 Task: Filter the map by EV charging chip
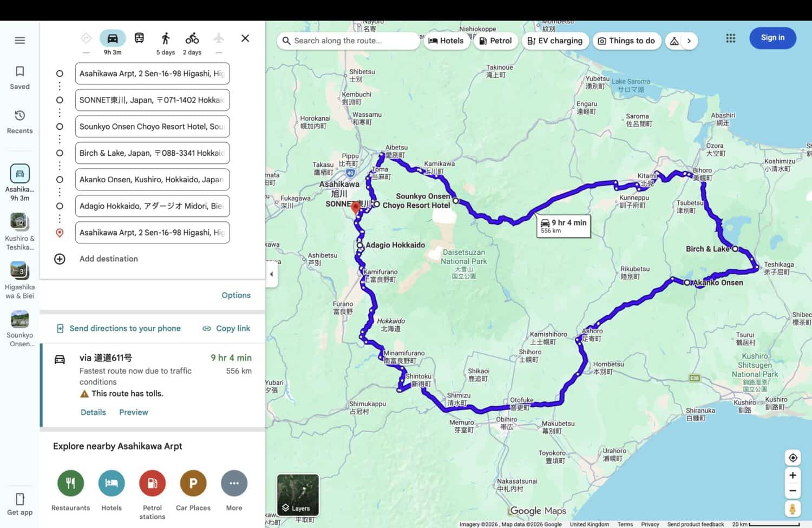coord(555,41)
